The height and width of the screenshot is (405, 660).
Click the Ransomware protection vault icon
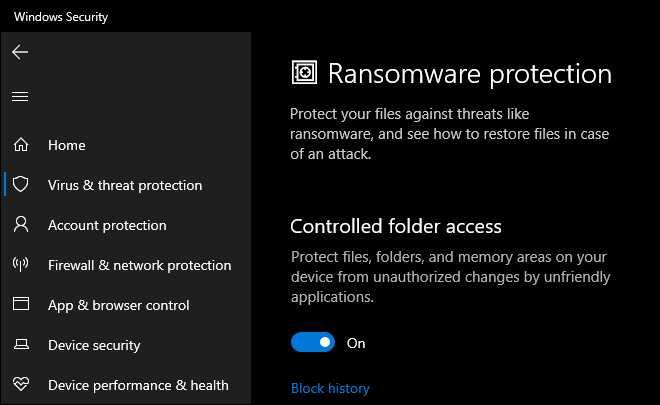click(x=304, y=72)
